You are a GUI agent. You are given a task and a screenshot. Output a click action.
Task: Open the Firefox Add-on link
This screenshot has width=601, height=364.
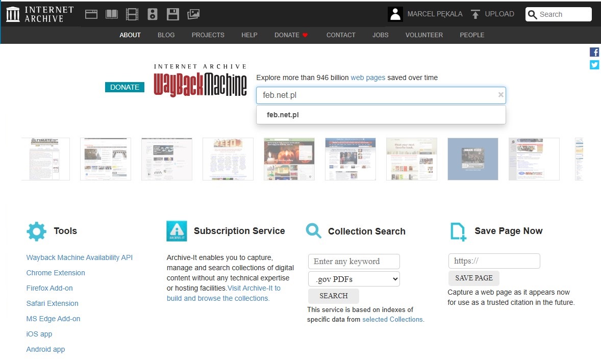click(49, 288)
